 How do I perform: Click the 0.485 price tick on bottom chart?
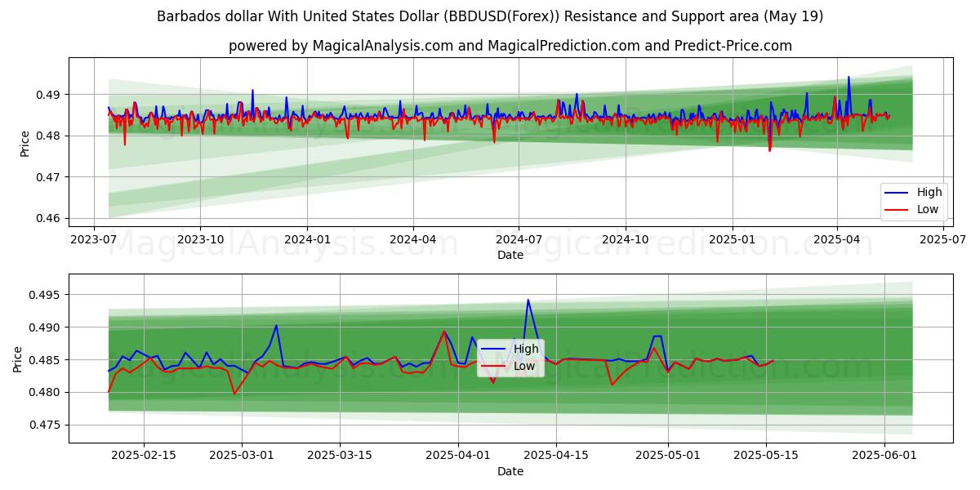click(47, 360)
